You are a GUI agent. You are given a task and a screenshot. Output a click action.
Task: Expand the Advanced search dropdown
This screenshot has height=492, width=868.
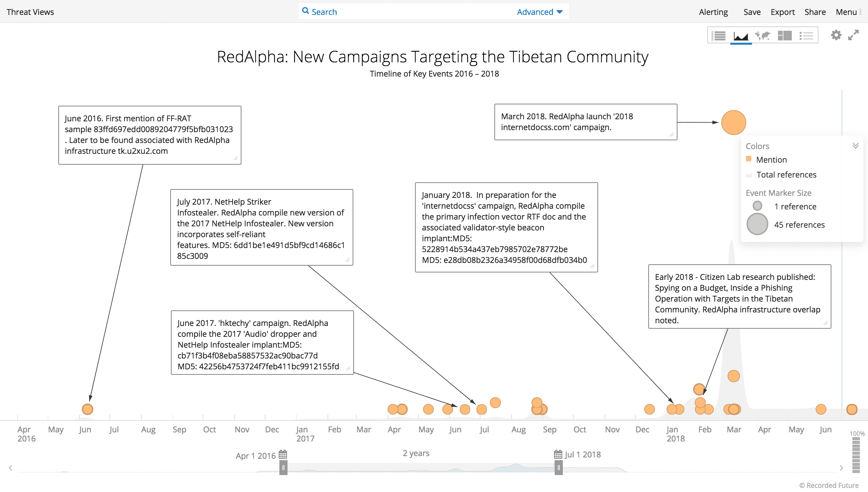[539, 12]
